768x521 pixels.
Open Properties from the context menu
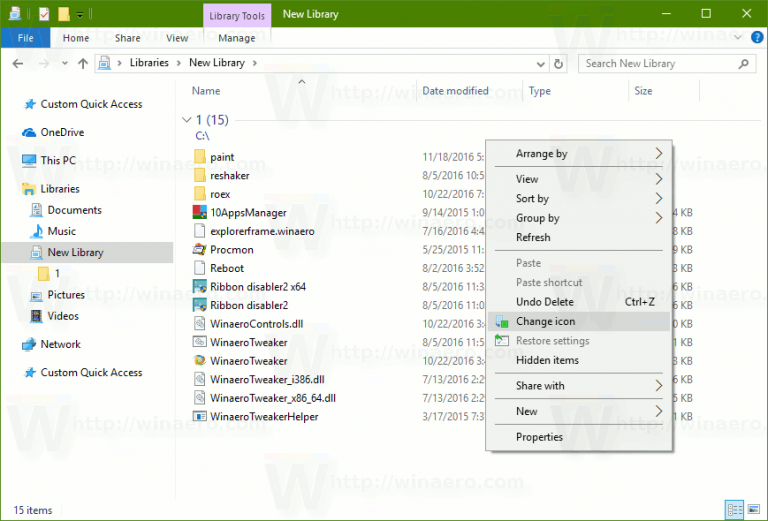pos(578,437)
